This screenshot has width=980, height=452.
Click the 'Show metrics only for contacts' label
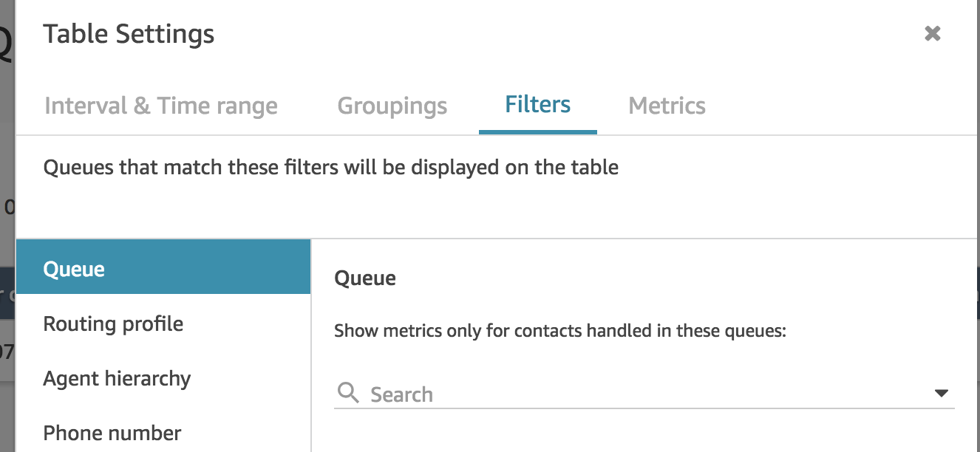click(559, 331)
